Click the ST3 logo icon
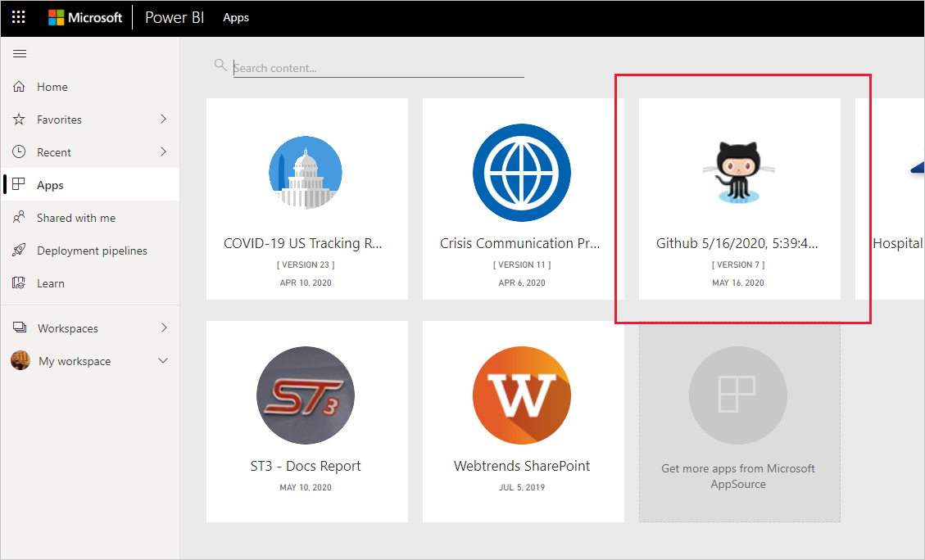Image resolution: width=925 pixels, height=560 pixels. pyautogui.click(x=306, y=395)
